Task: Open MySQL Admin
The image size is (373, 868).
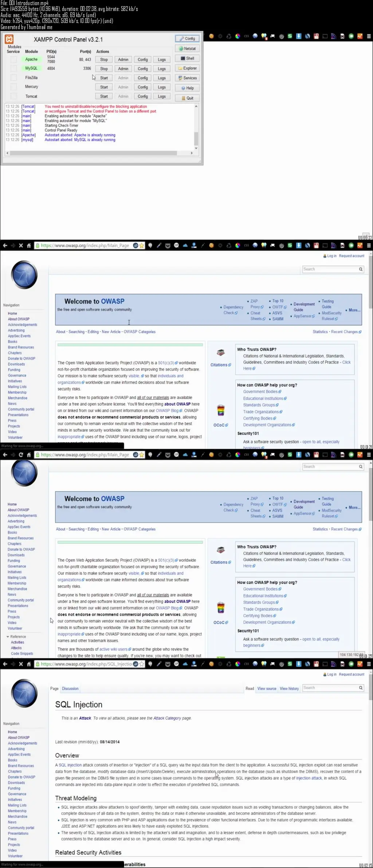Action: click(x=123, y=69)
